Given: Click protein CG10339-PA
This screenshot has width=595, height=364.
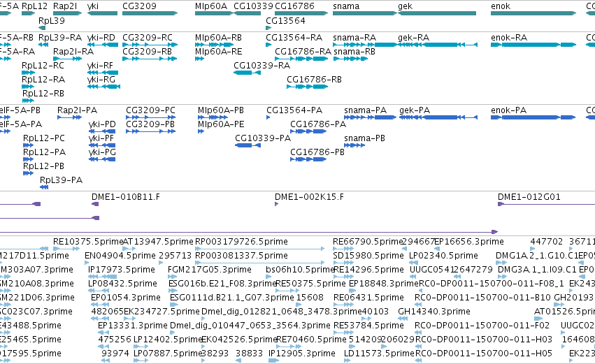Looking at the screenshot, I should (263, 138).
